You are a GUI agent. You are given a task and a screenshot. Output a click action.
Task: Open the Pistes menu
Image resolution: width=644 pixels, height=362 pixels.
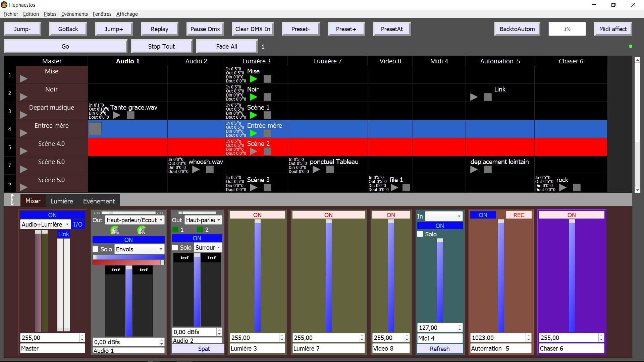(x=50, y=14)
